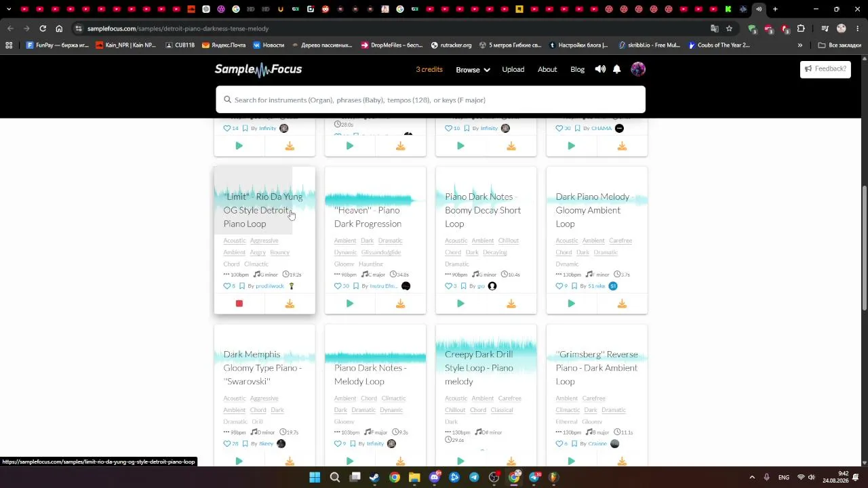This screenshot has height=488, width=868.
Task: Open Chrome tab search dropdown
Action: tap(9, 9)
